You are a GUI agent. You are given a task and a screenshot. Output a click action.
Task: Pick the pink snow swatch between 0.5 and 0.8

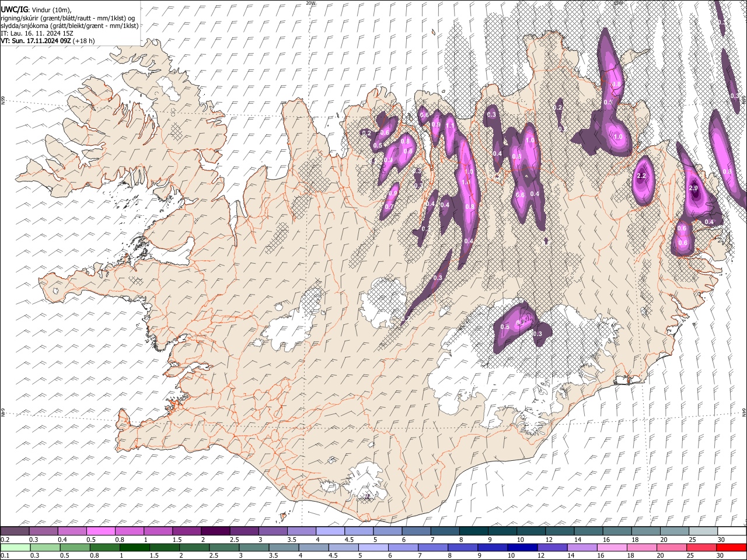tap(101, 531)
